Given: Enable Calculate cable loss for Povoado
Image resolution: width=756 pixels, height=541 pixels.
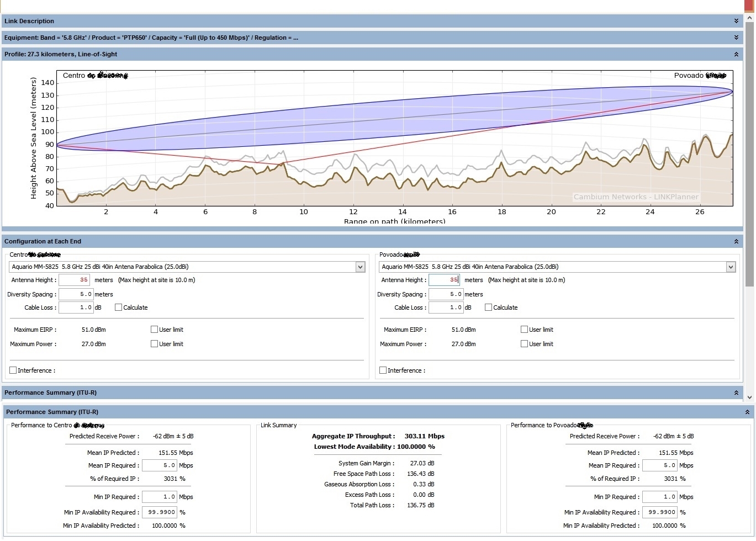Looking at the screenshot, I should (488, 307).
